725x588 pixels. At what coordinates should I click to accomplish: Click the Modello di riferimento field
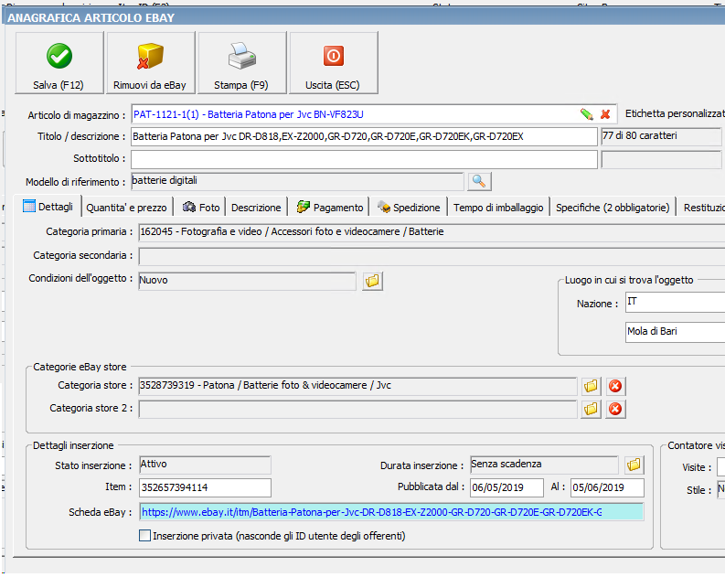point(297,181)
